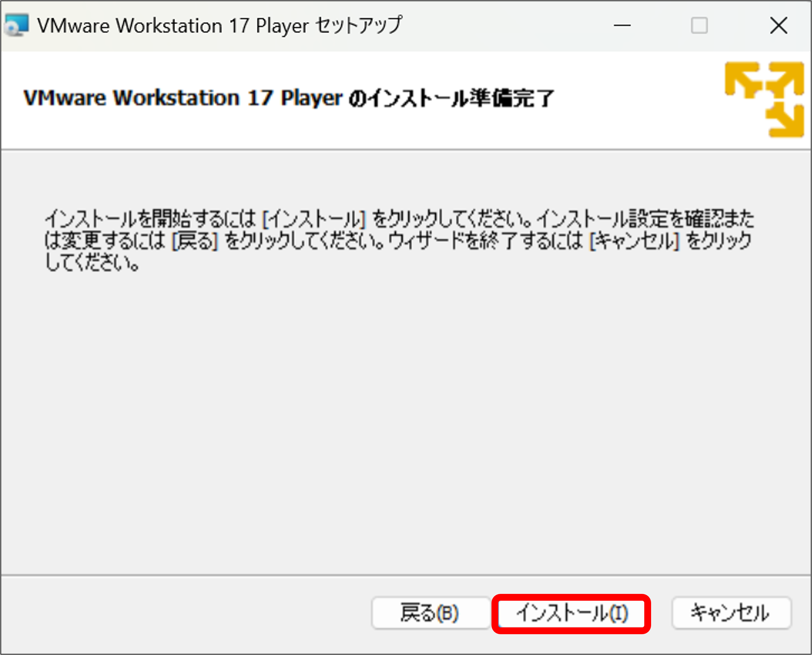The image size is (812, 655).
Task: Click 'VMware Workstation 17 Player' in bold heading
Action: (x=183, y=98)
